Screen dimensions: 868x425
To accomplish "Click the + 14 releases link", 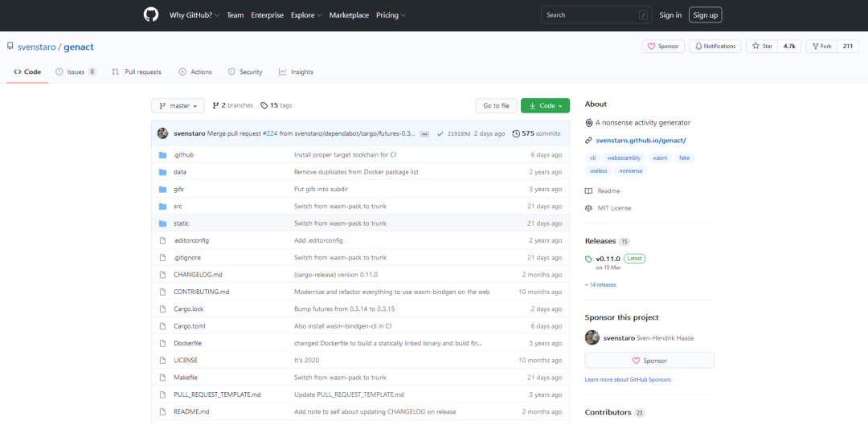I will coord(600,284).
